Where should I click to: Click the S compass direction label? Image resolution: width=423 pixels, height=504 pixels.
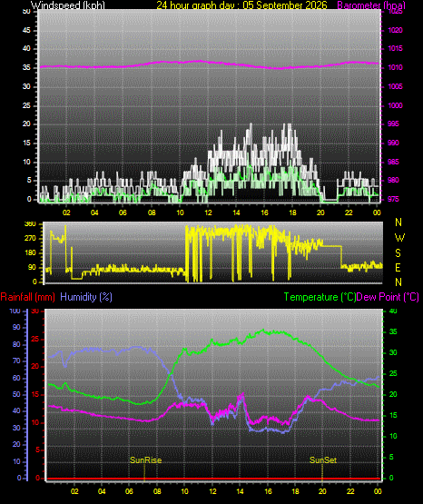click(398, 253)
